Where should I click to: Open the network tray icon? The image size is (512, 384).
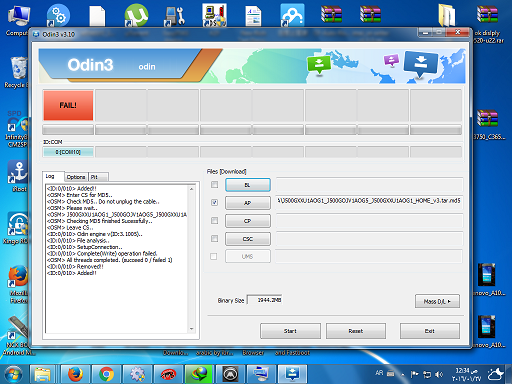[427, 375]
